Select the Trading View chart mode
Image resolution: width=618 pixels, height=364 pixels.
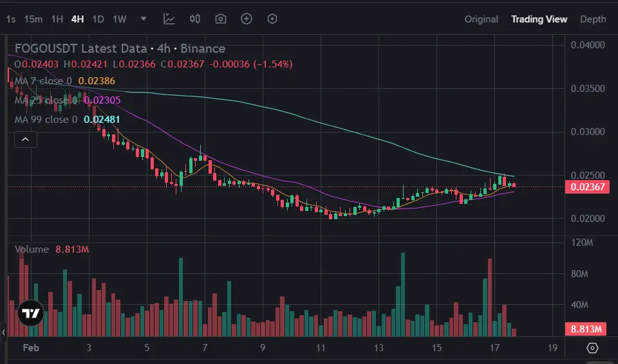pos(539,19)
